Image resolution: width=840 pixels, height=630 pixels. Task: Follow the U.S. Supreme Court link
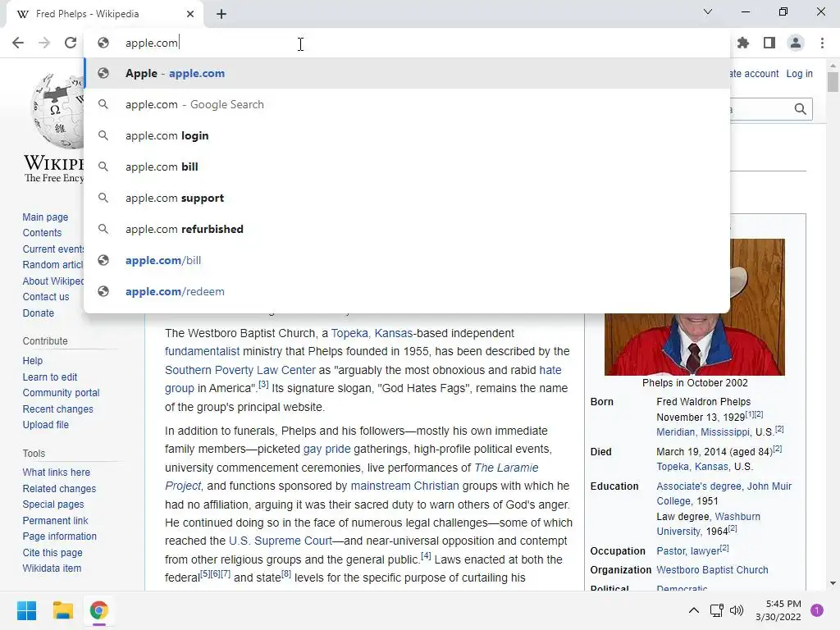click(281, 541)
